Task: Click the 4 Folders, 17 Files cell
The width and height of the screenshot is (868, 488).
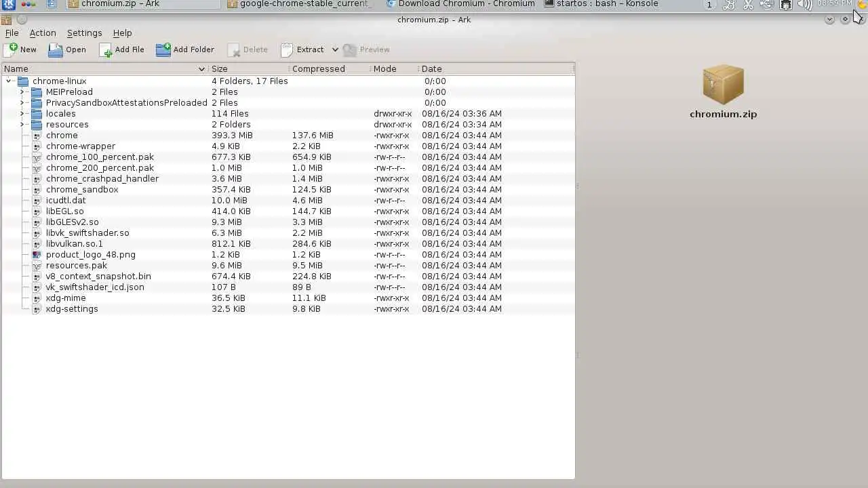Action: [250, 81]
